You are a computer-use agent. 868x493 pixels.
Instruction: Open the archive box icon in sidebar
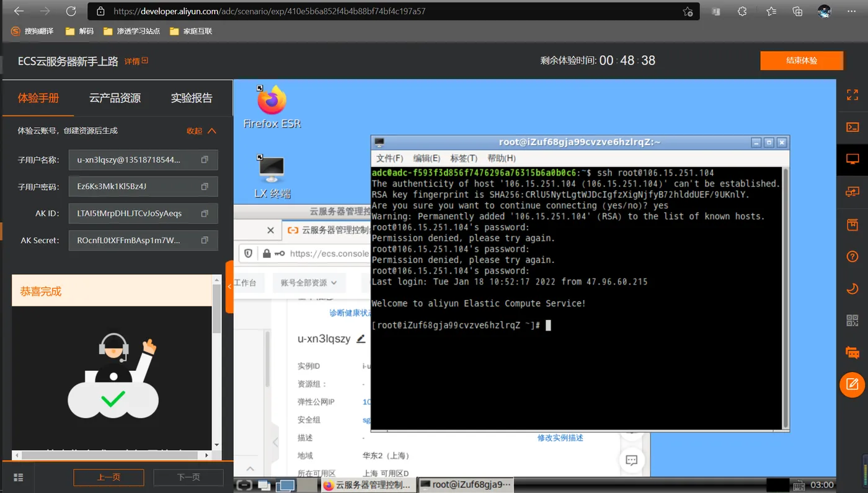[x=852, y=224]
